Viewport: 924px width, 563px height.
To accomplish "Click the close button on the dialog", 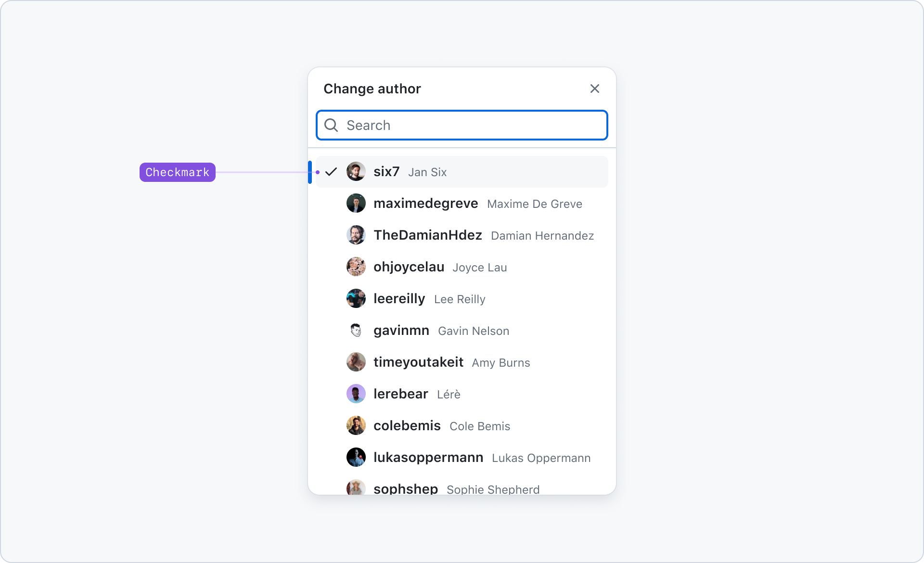I will click(x=594, y=89).
